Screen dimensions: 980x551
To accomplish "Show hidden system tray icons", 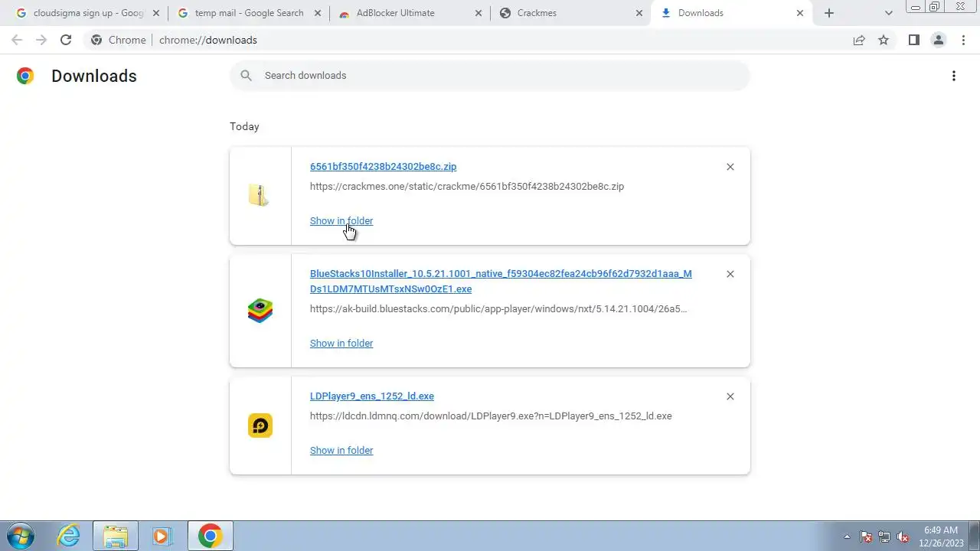I will pyautogui.click(x=847, y=536).
